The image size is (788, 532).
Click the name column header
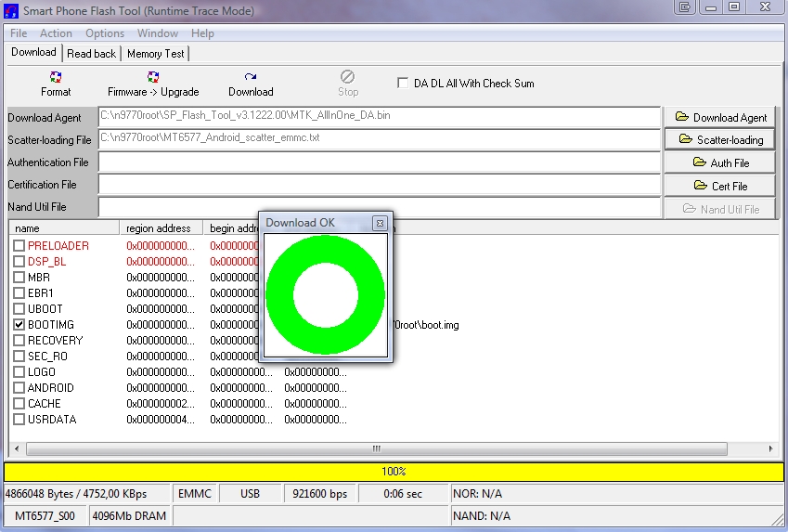coord(64,228)
